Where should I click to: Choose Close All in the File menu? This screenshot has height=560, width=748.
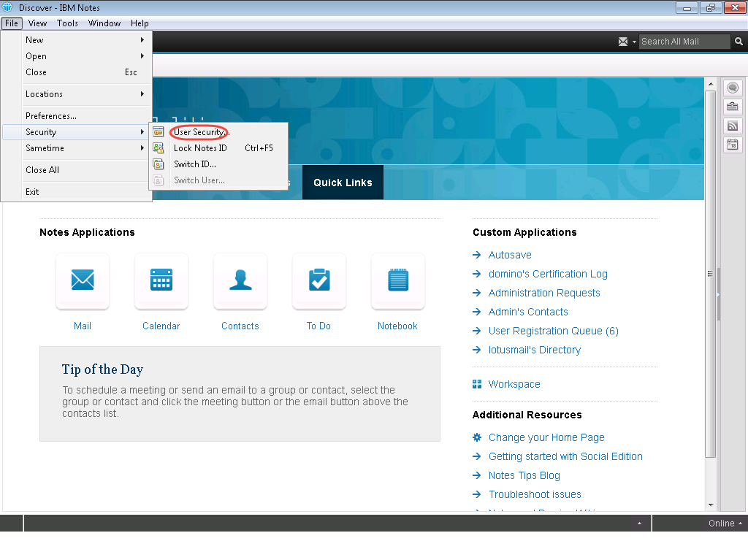point(77,170)
